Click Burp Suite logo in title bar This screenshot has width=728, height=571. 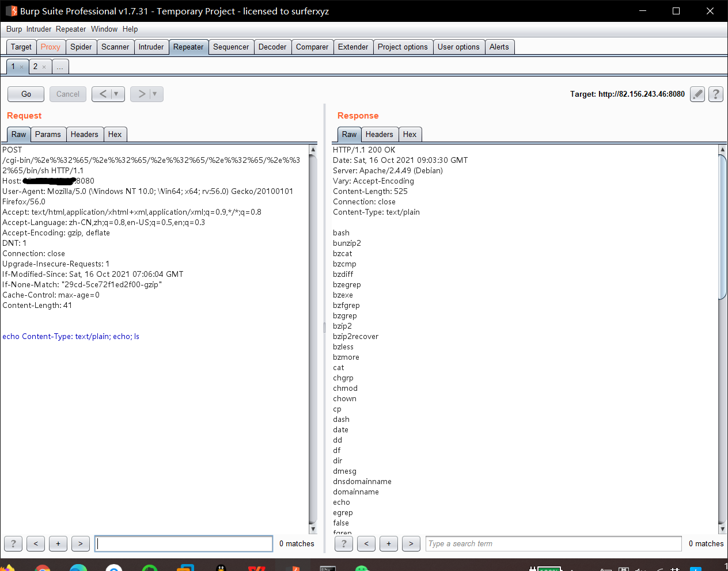click(x=11, y=11)
